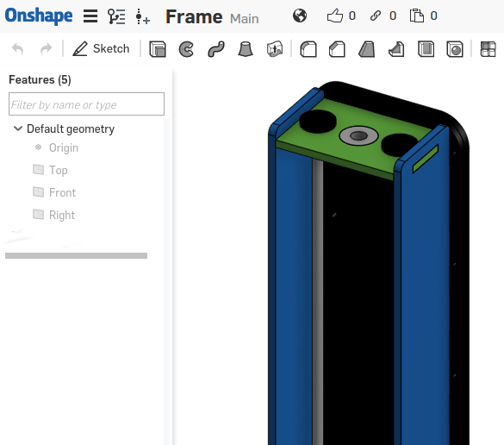Click the insert new element icon
This screenshot has height=445, width=504.
click(142, 16)
